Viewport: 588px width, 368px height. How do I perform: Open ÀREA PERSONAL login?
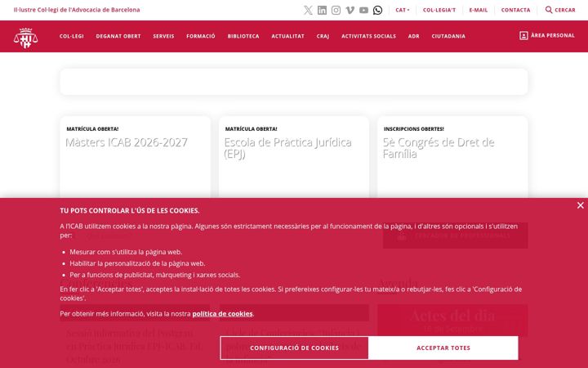tap(553, 35)
